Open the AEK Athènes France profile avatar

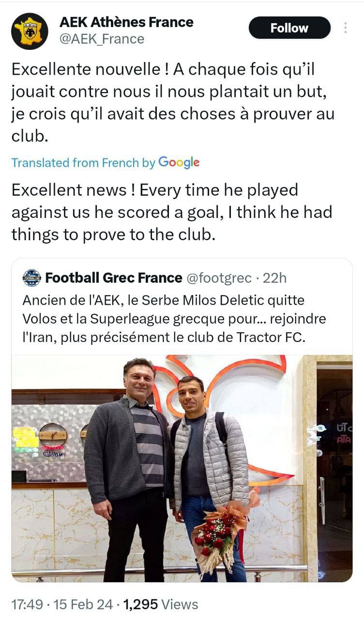coord(30,31)
